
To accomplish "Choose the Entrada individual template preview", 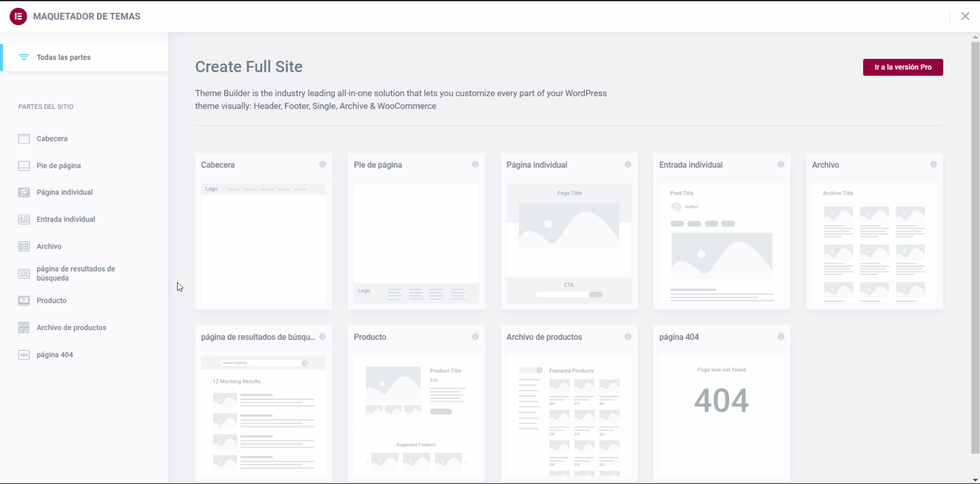I will [x=721, y=243].
